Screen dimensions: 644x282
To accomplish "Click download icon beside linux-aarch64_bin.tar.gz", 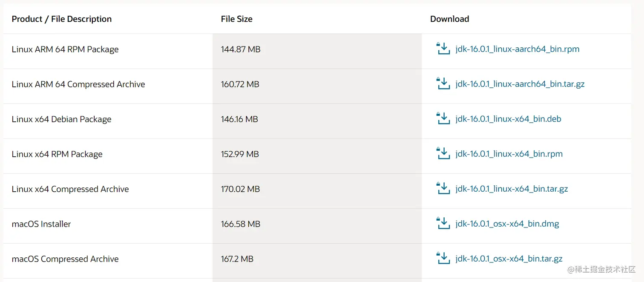I will [x=443, y=83].
